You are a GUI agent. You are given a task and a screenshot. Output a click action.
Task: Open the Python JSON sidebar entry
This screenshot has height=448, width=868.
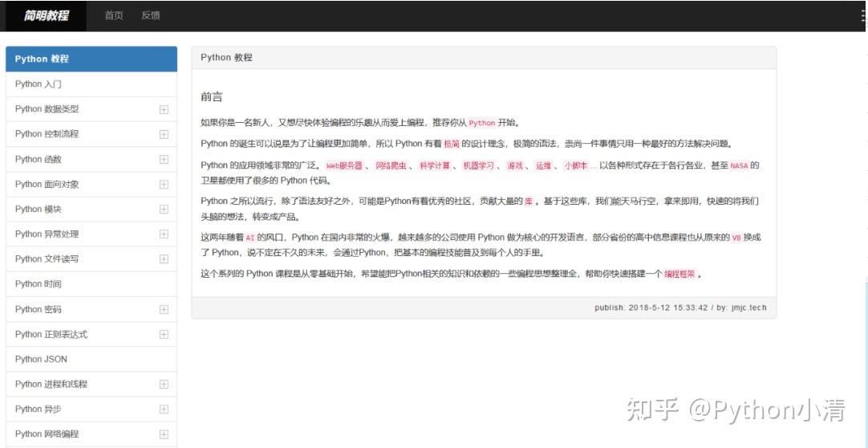click(91, 360)
